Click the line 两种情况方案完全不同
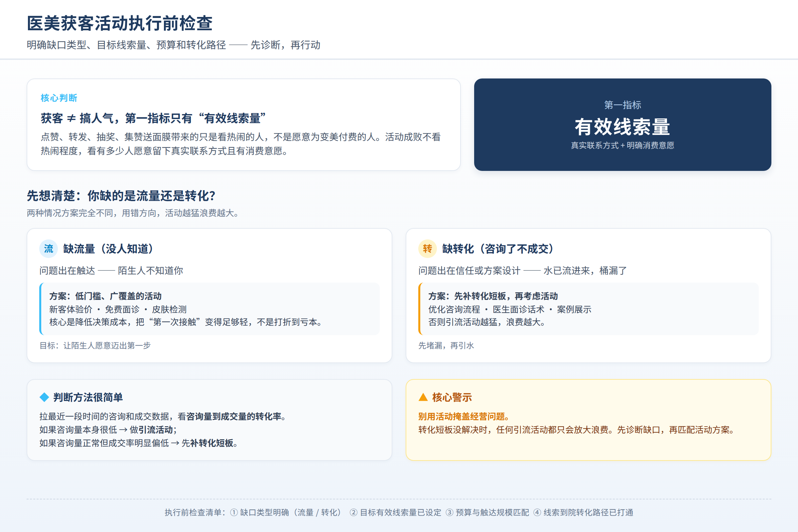Image resolution: width=798 pixels, height=532 pixels. pos(133,213)
